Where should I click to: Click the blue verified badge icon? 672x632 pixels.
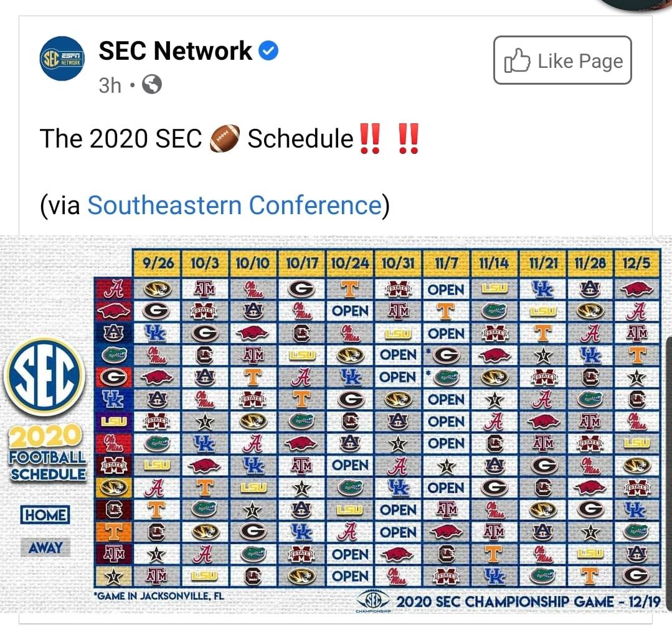[268, 51]
